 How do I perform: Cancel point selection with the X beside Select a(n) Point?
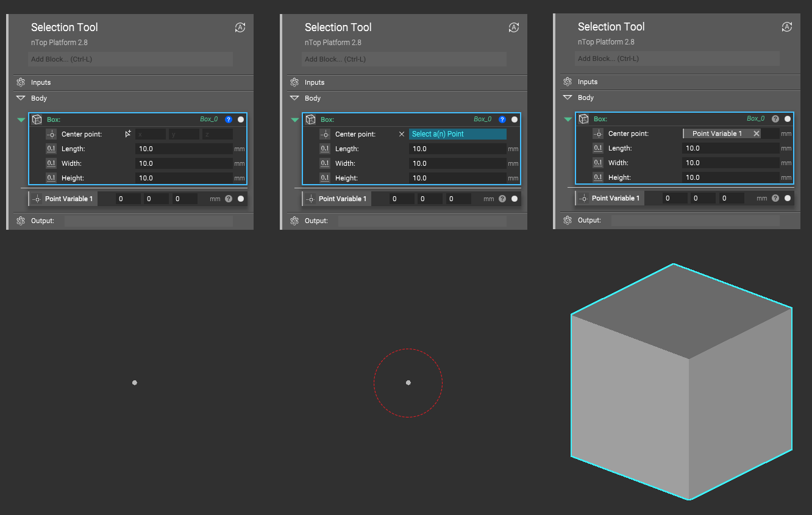tap(402, 134)
